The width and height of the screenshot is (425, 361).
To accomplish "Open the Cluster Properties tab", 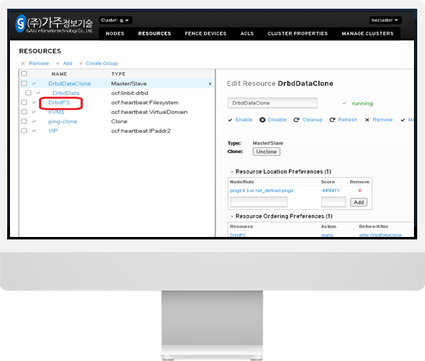I will (x=298, y=34).
